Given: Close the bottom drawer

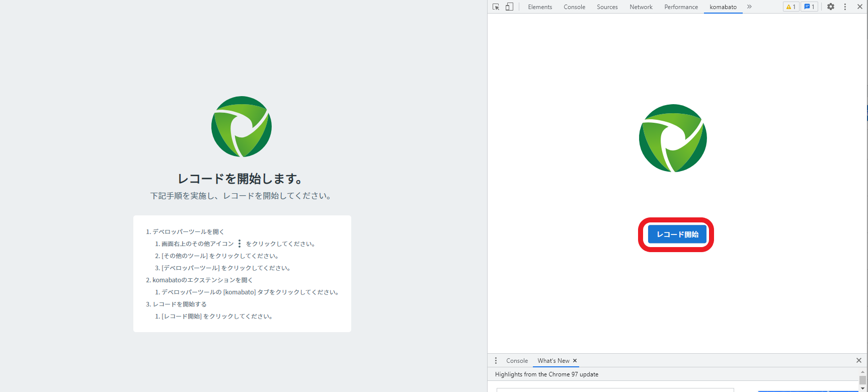Looking at the screenshot, I should pyautogui.click(x=859, y=360).
